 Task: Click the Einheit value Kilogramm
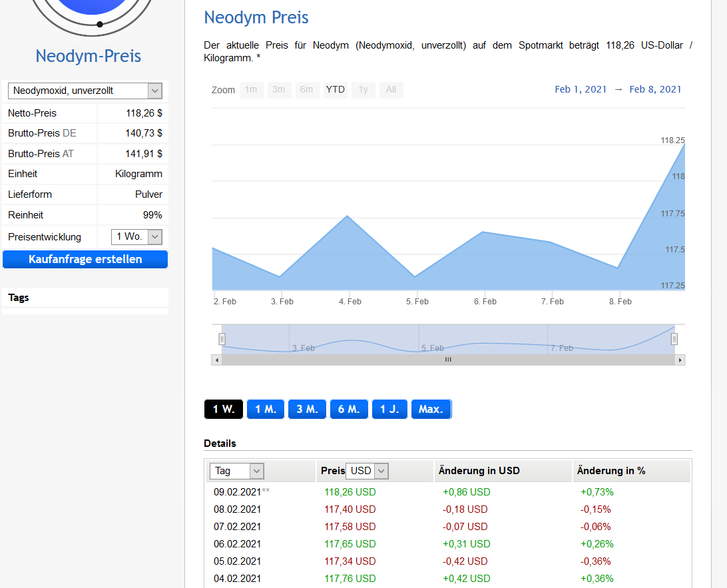(x=138, y=174)
